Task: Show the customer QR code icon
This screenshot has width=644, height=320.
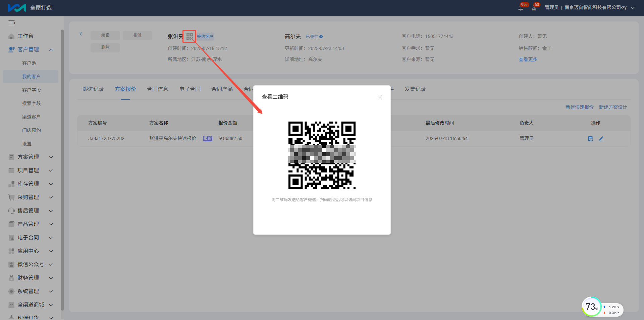Action: (190, 36)
